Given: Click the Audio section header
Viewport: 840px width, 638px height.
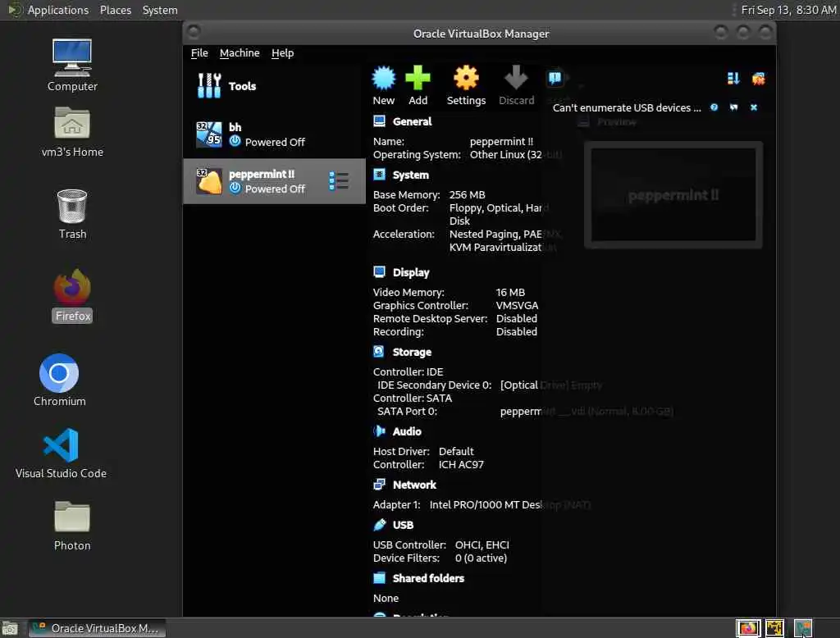Looking at the screenshot, I should pos(407,431).
